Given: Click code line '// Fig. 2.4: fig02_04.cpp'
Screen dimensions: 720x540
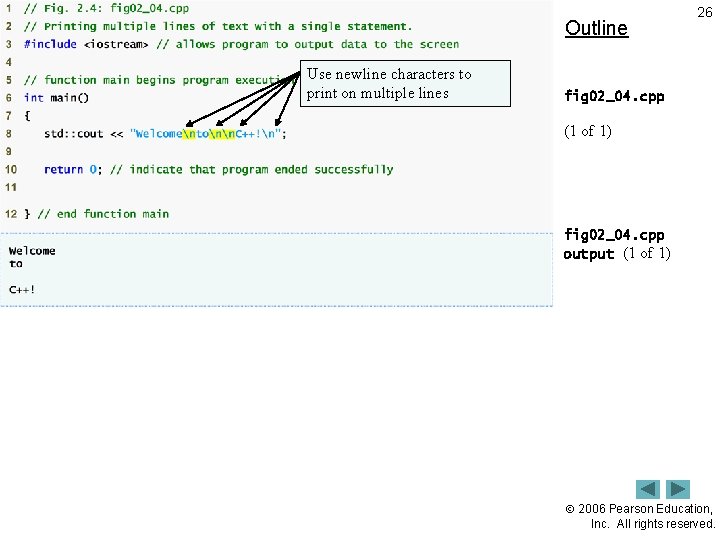Looking at the screenshot, I should coord(106,8).
